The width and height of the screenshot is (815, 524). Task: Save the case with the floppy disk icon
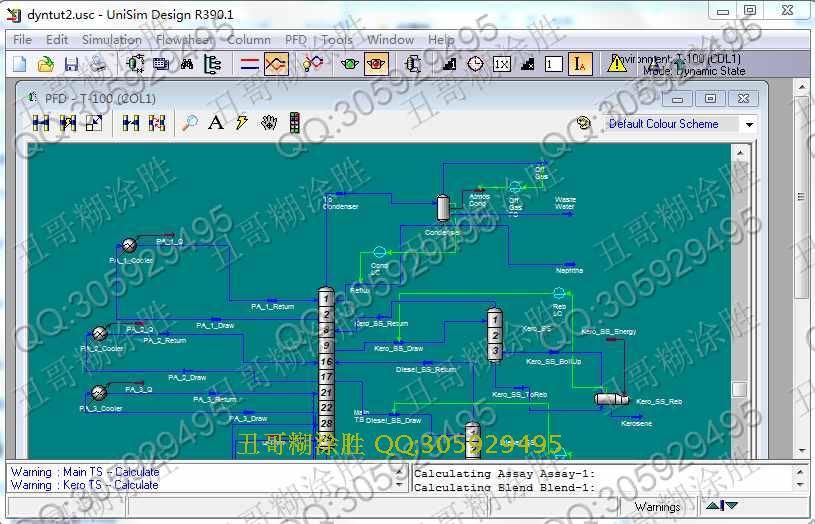click(71, 64)
